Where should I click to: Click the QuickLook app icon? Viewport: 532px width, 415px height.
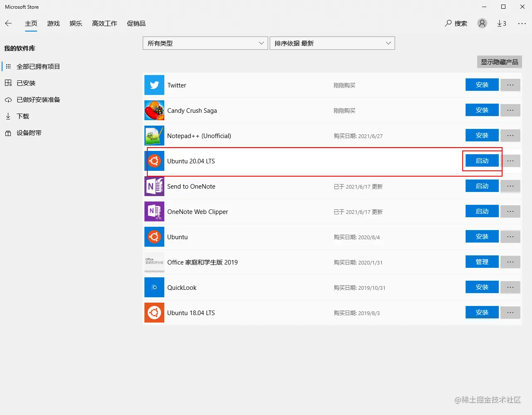(x=154, y=287)
